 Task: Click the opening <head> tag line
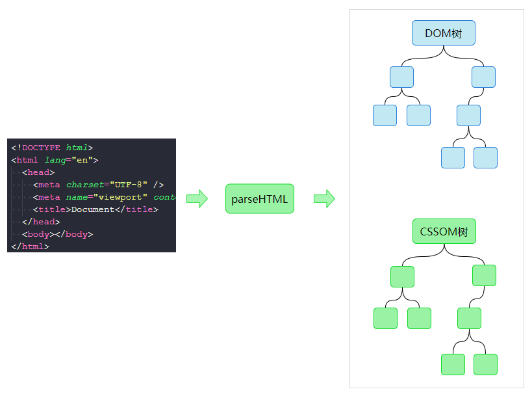pyautogui.click(x=38, y=172)
